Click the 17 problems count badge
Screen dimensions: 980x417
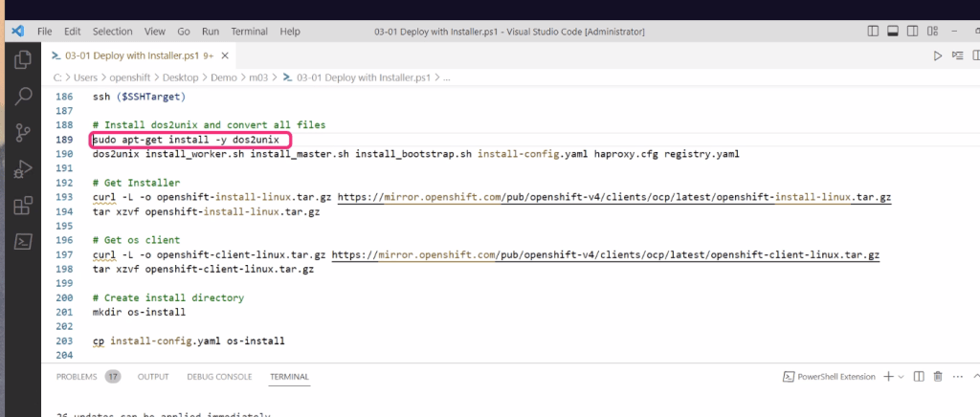click(x=113, y=377)
